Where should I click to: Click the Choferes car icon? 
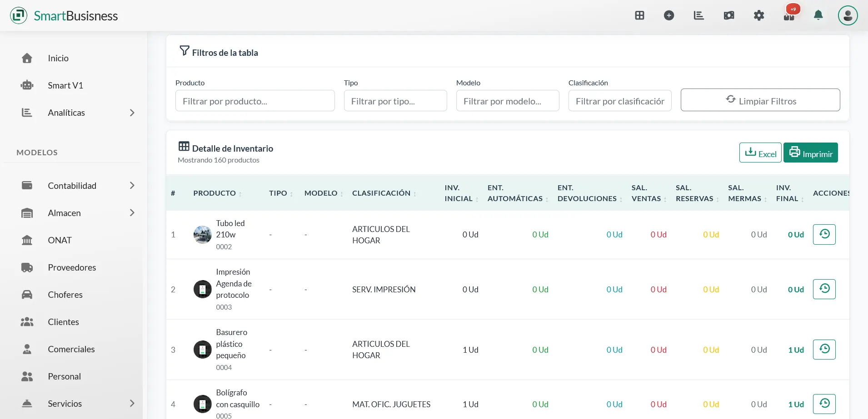27,295
